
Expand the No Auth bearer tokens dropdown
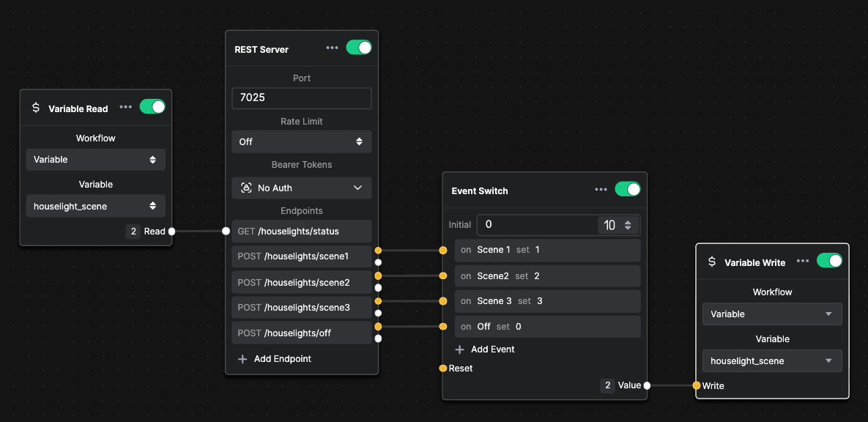pos(302,188)
